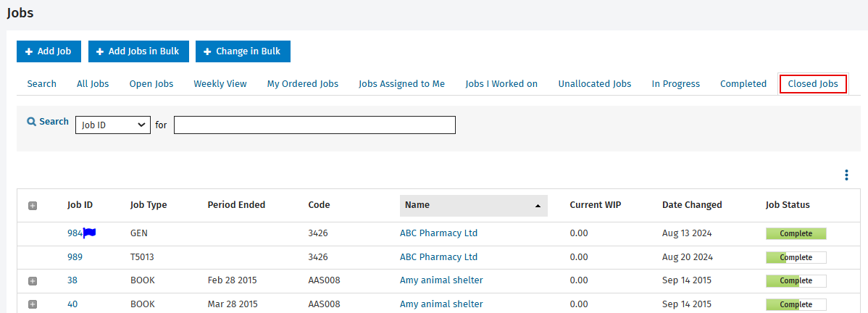Screen dimensions: 868x313
Task: Open job 989 link
Action: [75, 257]
